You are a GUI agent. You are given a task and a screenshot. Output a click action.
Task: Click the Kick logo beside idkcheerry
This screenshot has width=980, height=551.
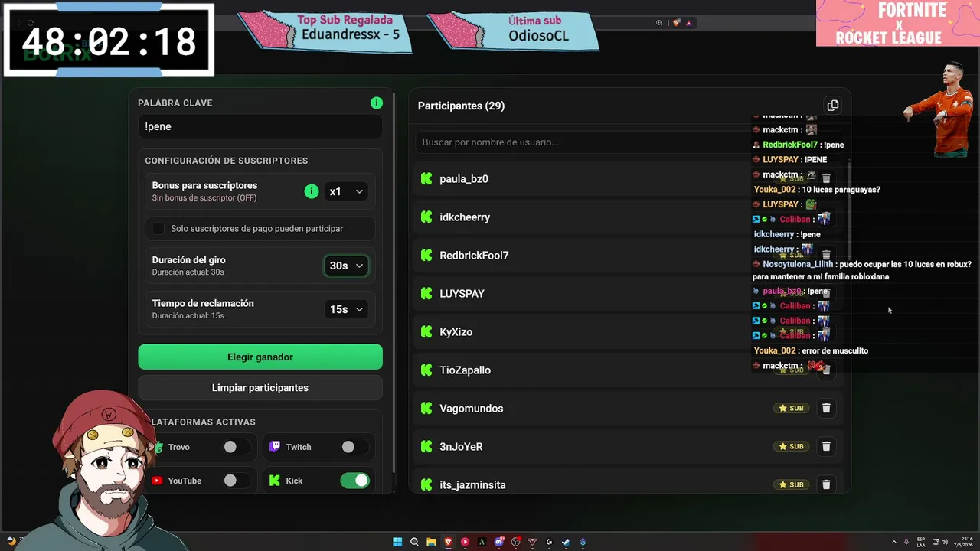pyautogui.click(x=426, y=217)
